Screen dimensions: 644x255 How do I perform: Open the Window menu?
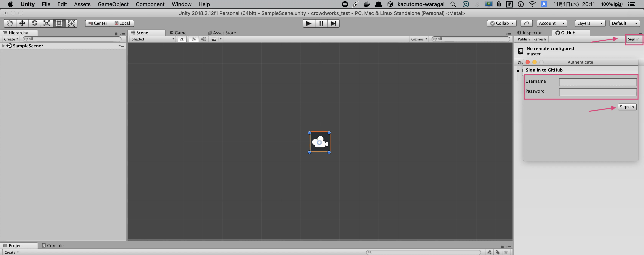tap(182, 4)
